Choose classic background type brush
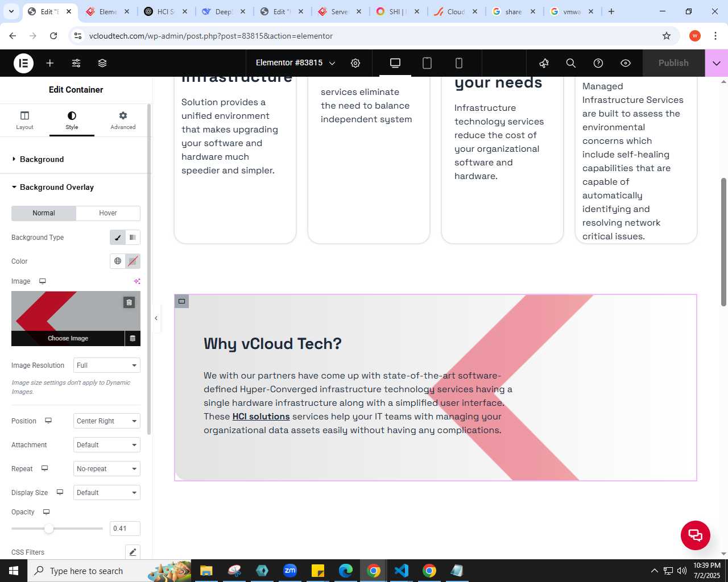Image resolution: width=728 pixels, height=582 pixels. (118, 238)
